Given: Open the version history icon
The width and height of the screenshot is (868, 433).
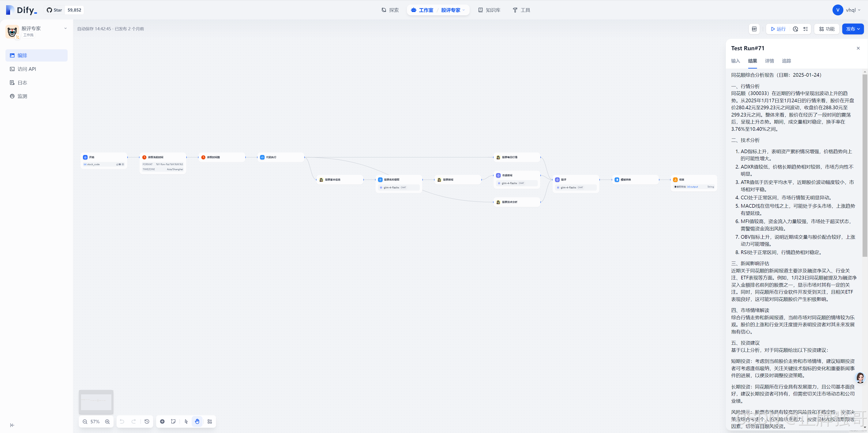Looking at the screenshot, I should [147, 421].
